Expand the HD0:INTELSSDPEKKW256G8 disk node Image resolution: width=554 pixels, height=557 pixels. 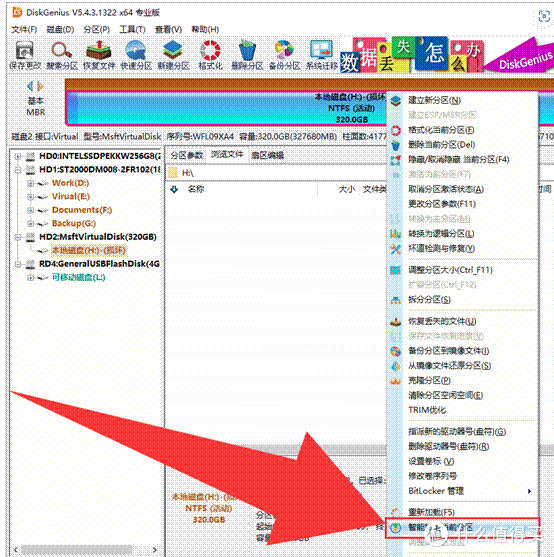17,156
